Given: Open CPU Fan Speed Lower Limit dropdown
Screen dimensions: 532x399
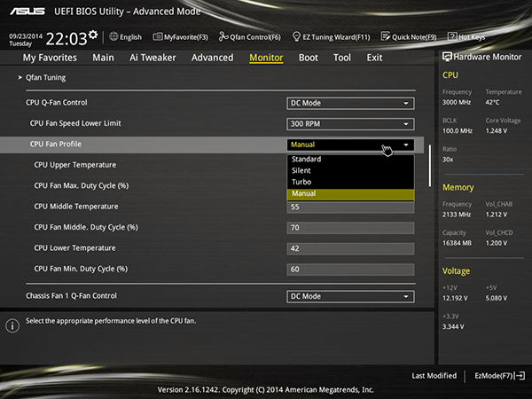Looking at the screenshot, I should 350,124.
